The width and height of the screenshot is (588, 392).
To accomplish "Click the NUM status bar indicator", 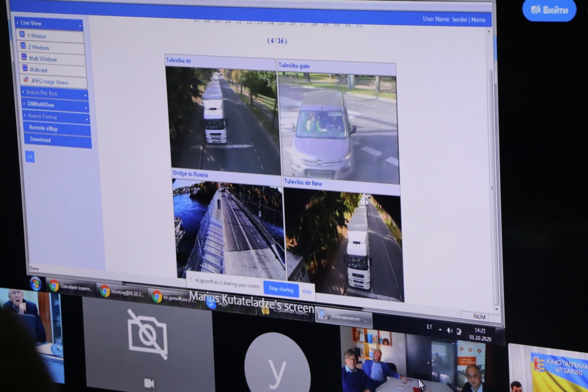I will point(479,317).
